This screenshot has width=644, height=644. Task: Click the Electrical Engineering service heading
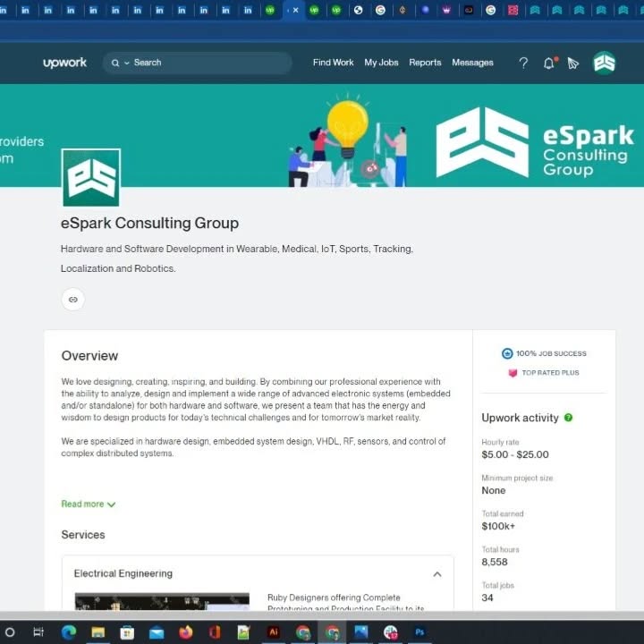[x=123, y=573]
